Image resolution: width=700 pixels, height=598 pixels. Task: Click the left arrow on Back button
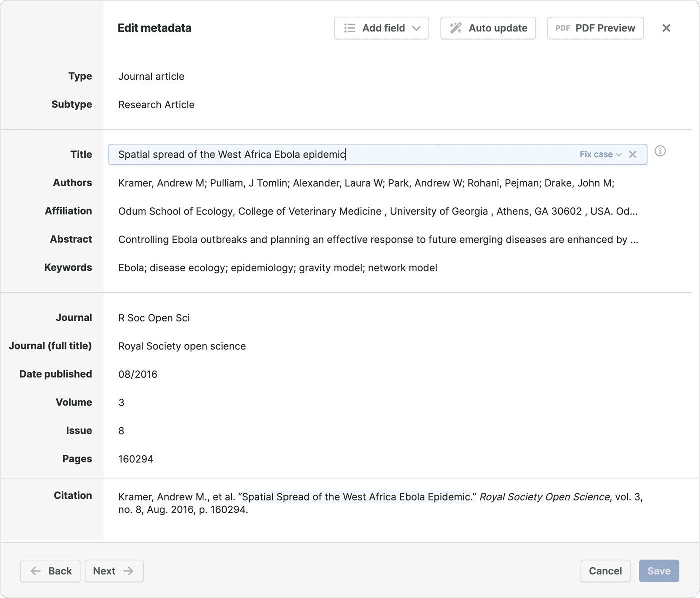36,571
